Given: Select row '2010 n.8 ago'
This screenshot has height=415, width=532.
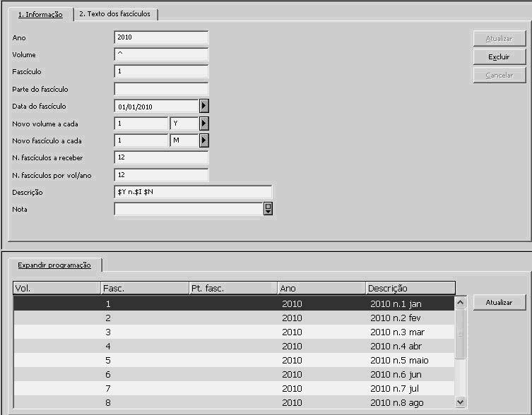Looking at the screenshot, I should (234, 402).
